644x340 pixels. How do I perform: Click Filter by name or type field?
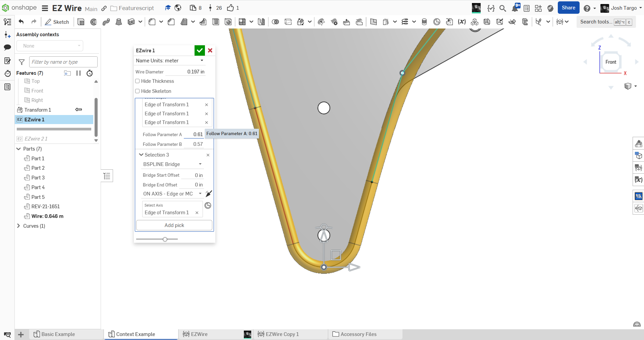63,62
